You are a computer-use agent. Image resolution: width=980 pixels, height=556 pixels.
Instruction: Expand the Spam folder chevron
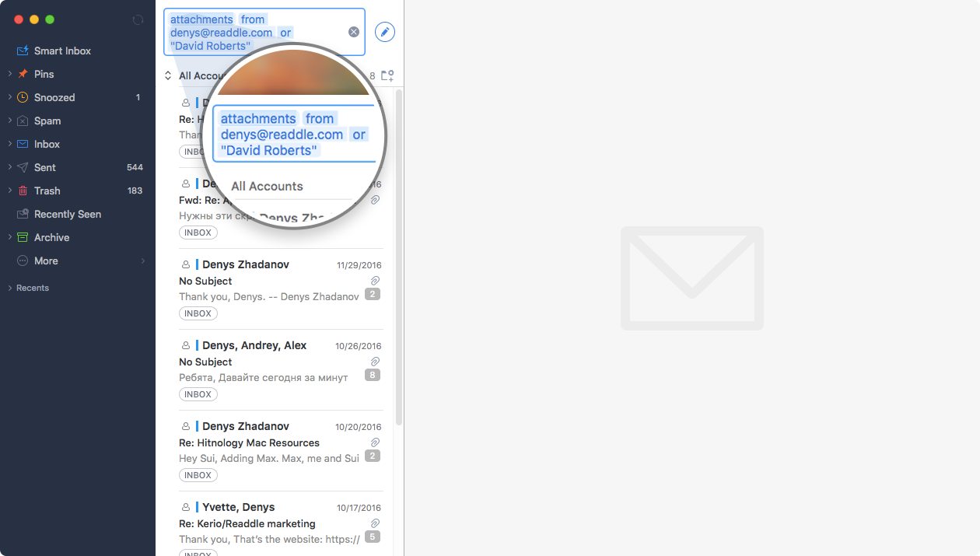[x=9, y=121]
